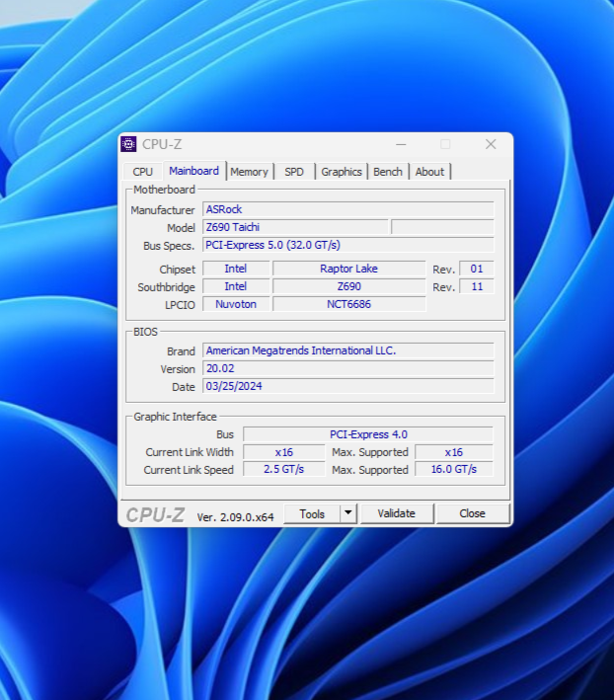Viewport: 614px width, 700px height.
Task: Select the Raptor Lake chipset value
Action: (348, 269)
